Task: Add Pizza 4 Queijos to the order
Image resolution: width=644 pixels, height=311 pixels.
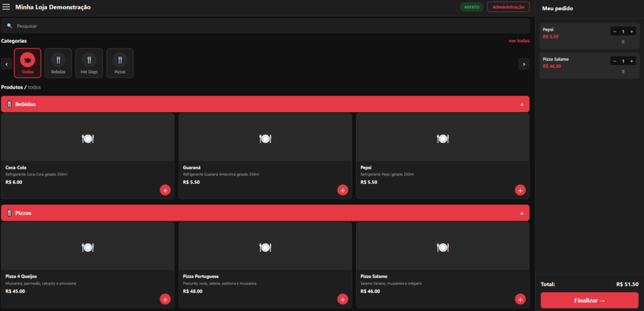Action: (165, 299)
